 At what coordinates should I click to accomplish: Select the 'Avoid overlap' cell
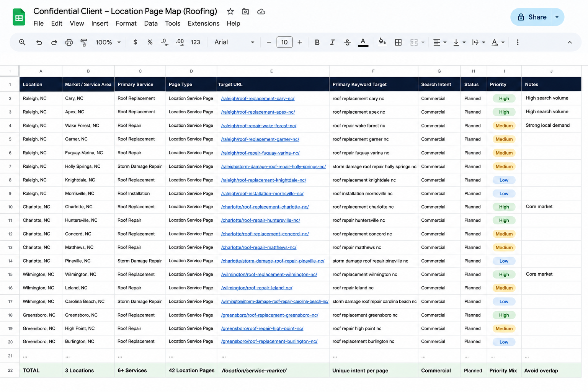pyautogui.click(x=551, y=371)
